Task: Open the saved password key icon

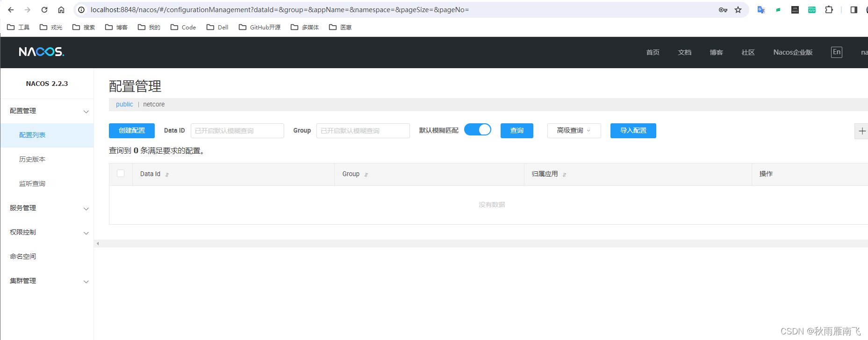Action: click(x=723, y=10)
